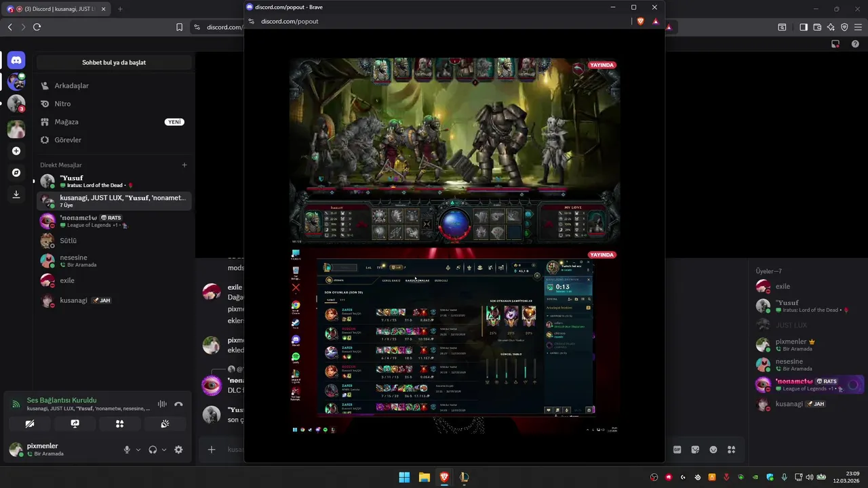The height and width of the screenshot is (488, 868).
Task: Select "Yusuf in the Üyeler member list
Action: [x=809, y=306]
